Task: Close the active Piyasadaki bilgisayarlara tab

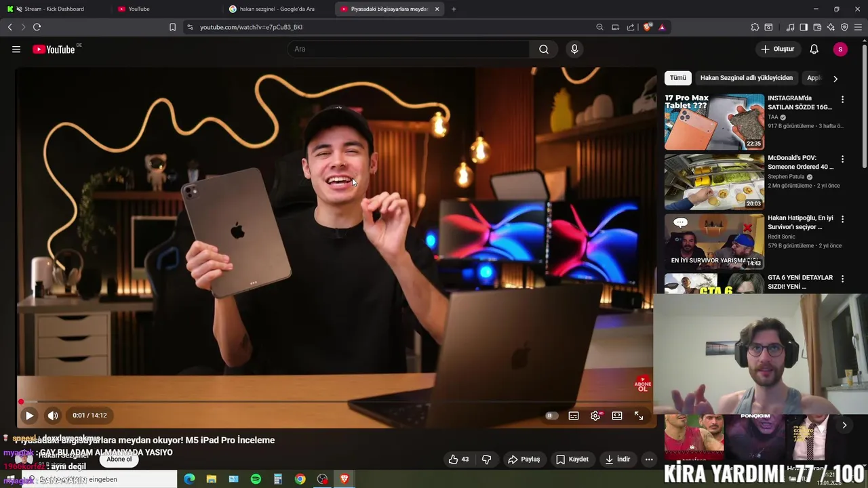Action: point(437,9)
